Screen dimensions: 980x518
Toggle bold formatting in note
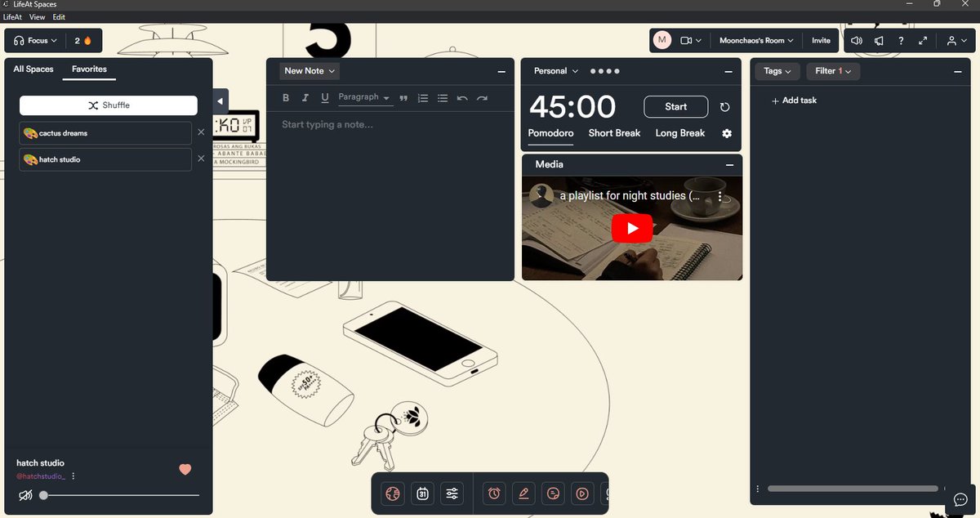click(x=286, y=98)
